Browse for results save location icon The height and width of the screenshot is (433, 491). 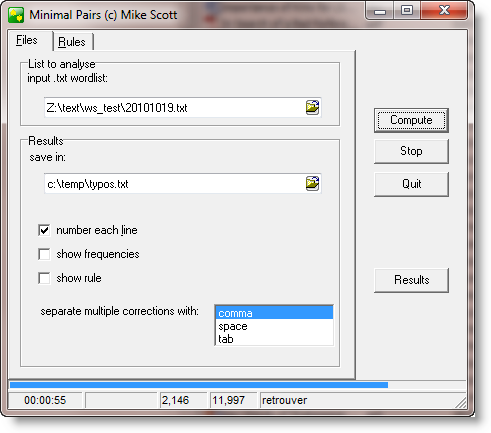(x=312, y=183)
